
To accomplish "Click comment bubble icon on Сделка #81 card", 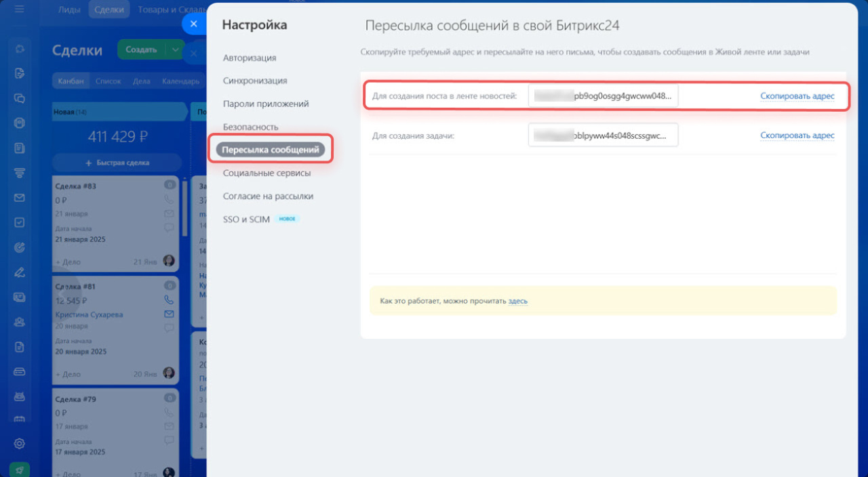I will click(169, 328).
